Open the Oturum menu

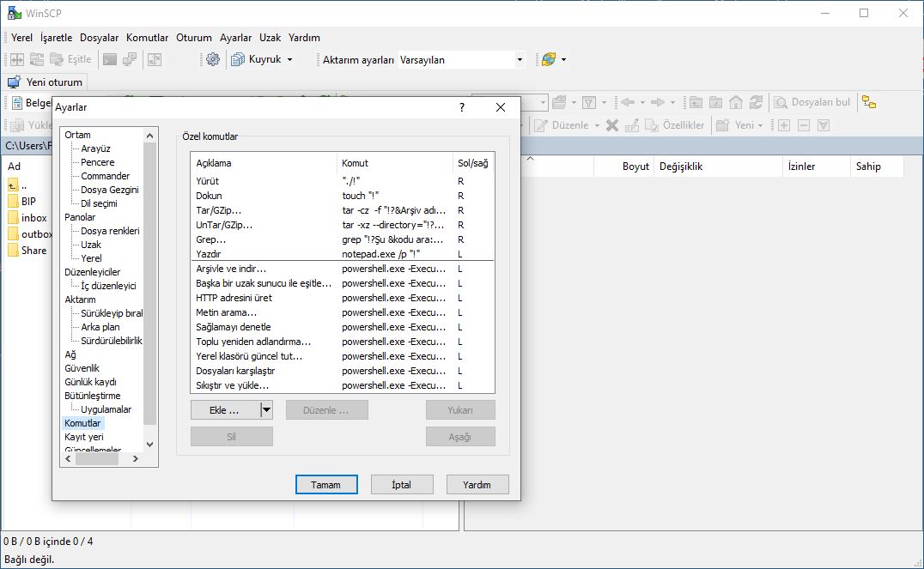194,38
